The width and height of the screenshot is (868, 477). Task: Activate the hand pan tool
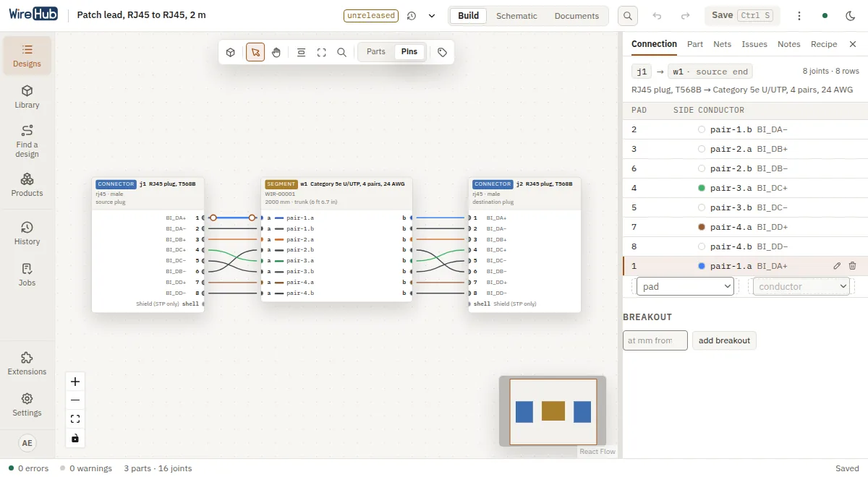coord(276,52)
